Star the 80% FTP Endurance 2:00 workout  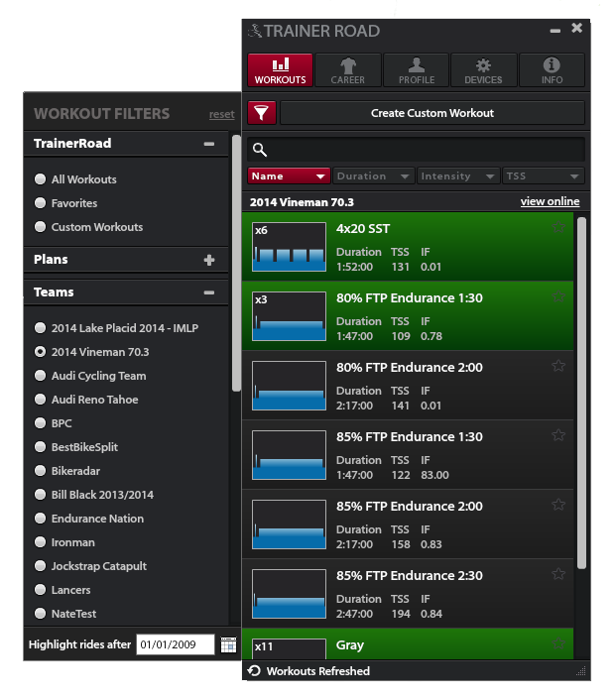[558, 366]
